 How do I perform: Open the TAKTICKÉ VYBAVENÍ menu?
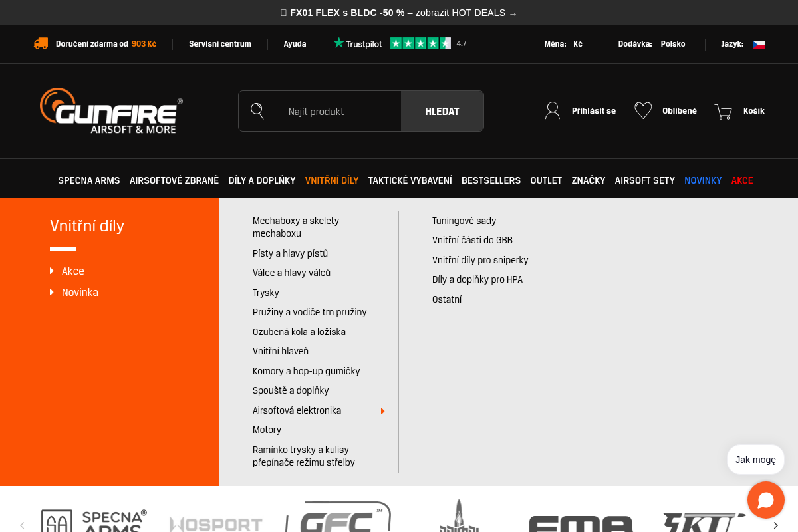click(410, 180)
